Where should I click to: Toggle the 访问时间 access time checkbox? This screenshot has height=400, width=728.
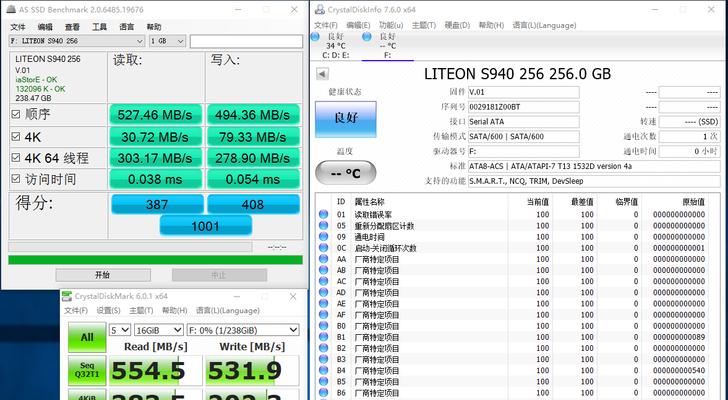coord(16,179)
